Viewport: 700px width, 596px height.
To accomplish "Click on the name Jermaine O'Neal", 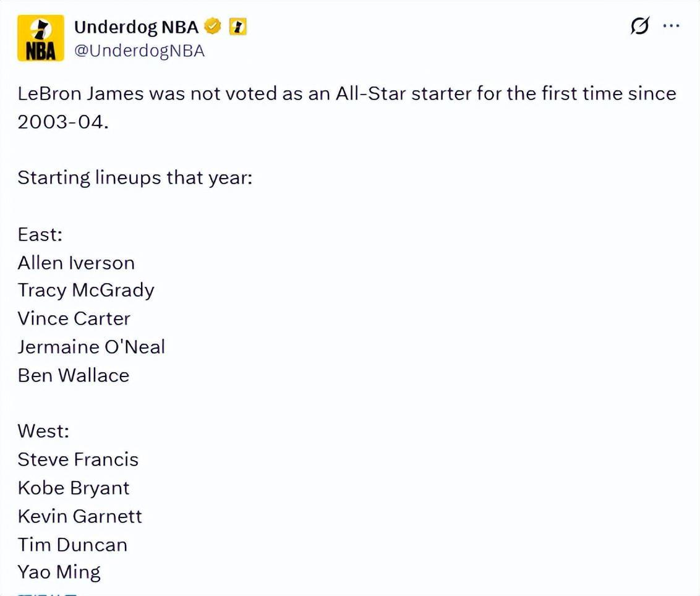I will click(92, 347).
